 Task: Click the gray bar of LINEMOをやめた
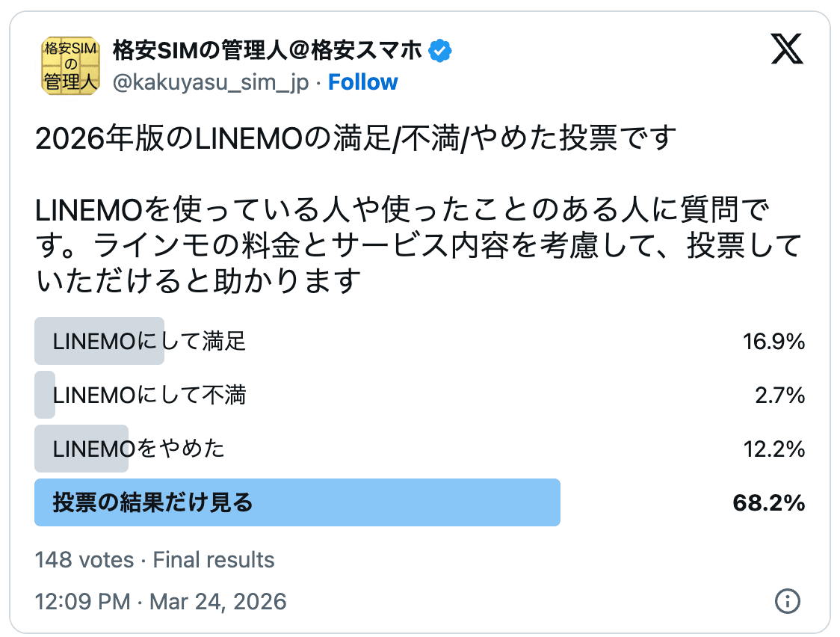pyautogui.click(x=81, y=449)
